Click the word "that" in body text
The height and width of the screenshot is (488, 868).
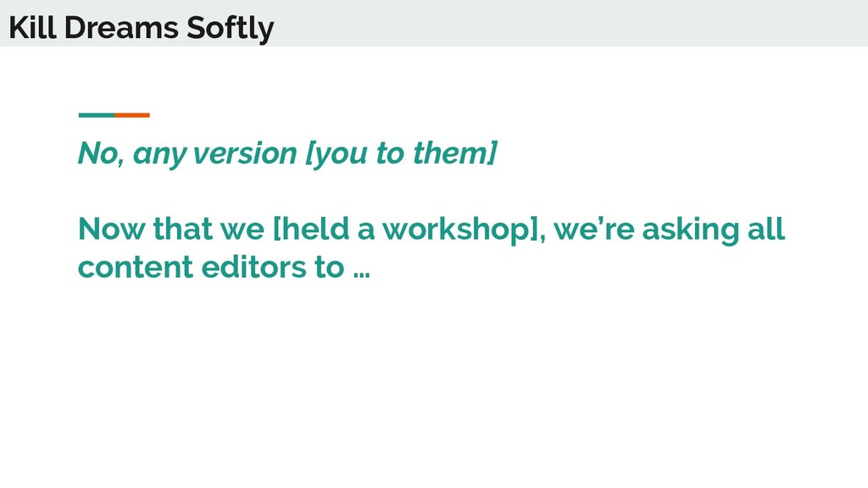[x=183, y=229]
